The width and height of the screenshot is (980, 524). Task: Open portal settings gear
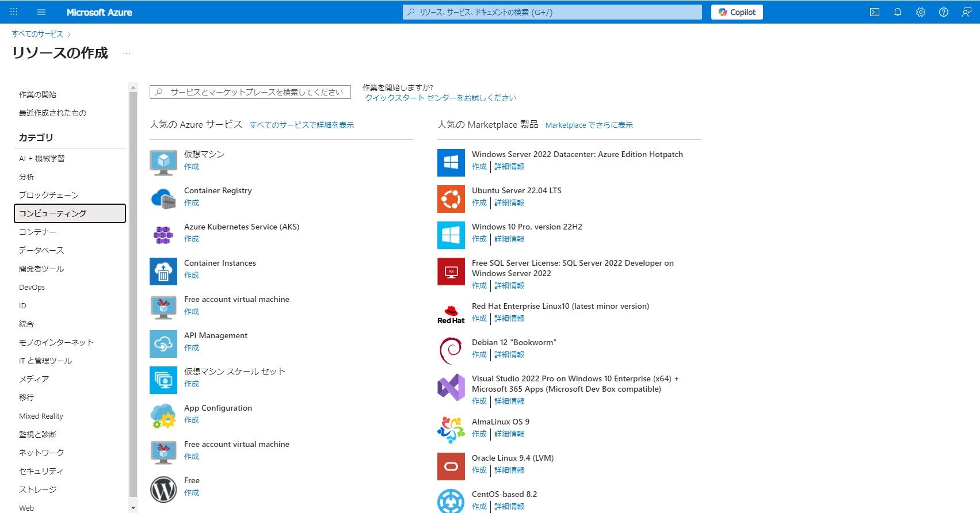point(921,12)
